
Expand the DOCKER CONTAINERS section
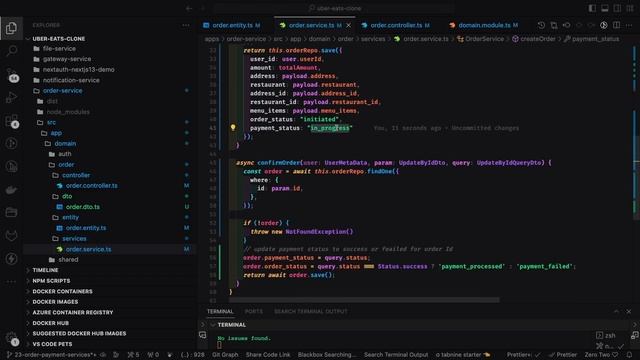pos(62,291)
